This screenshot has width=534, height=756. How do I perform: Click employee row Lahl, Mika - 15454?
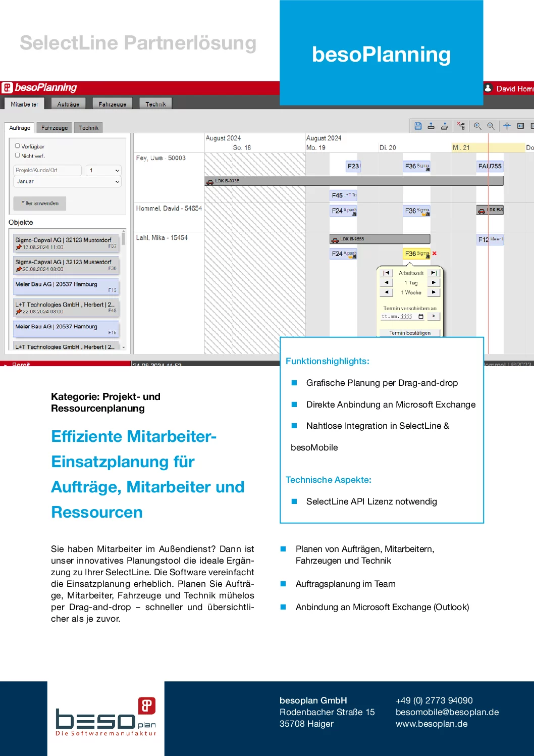(x=162, y=237)
